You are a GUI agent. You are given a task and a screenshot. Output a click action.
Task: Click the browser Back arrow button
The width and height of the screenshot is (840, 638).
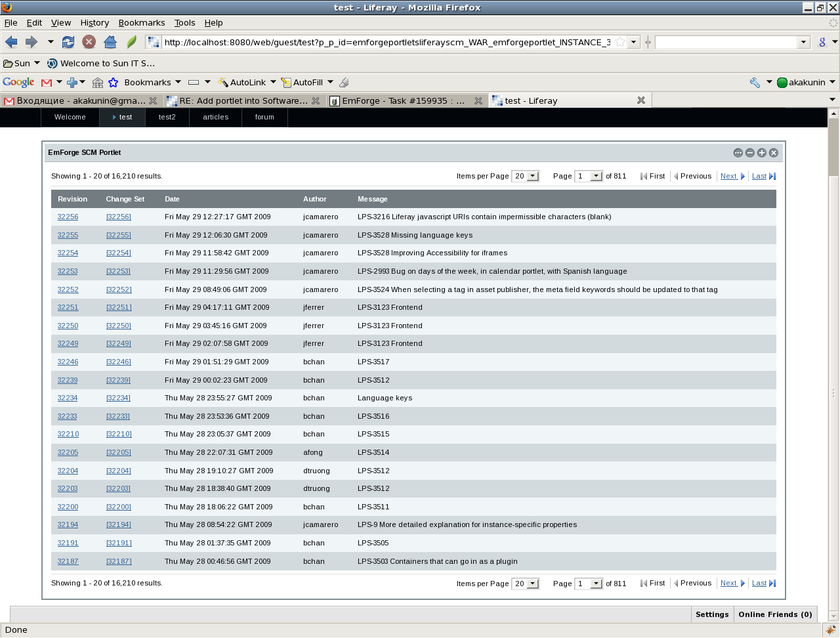[x=11, y=42]
